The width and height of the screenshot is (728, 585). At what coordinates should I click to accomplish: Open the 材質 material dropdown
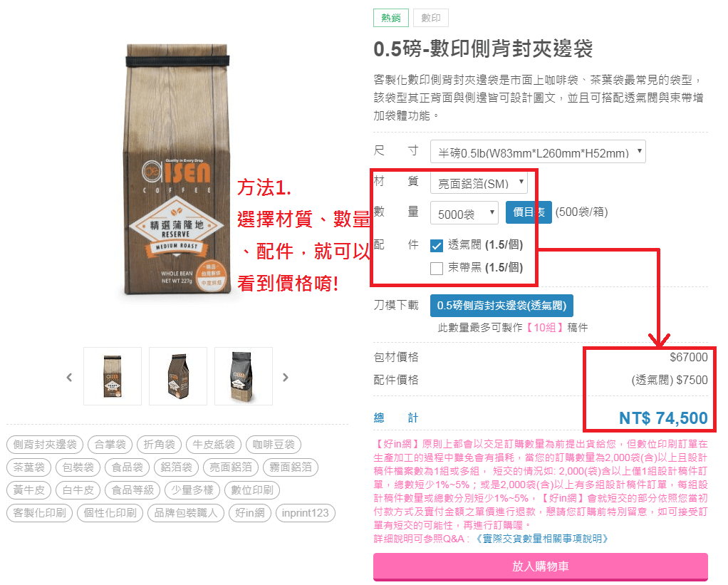[479, 182]
